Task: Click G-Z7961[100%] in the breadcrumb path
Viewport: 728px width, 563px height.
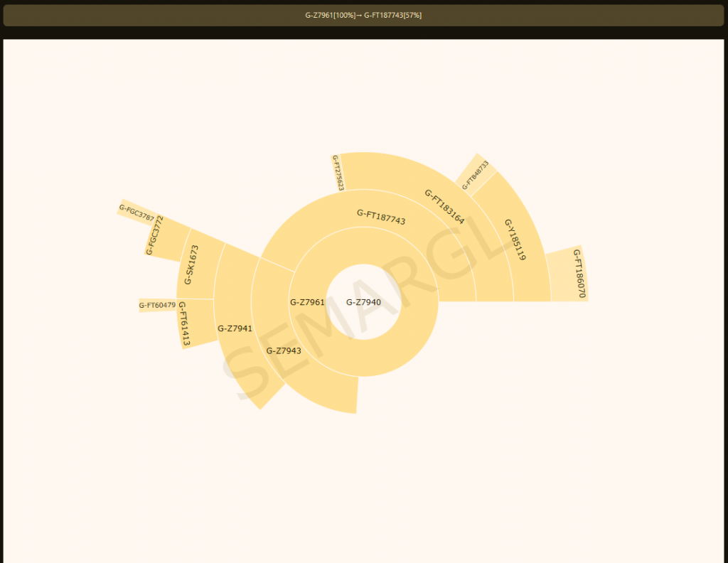Action: pyautogui.click(x=330, y=16)
